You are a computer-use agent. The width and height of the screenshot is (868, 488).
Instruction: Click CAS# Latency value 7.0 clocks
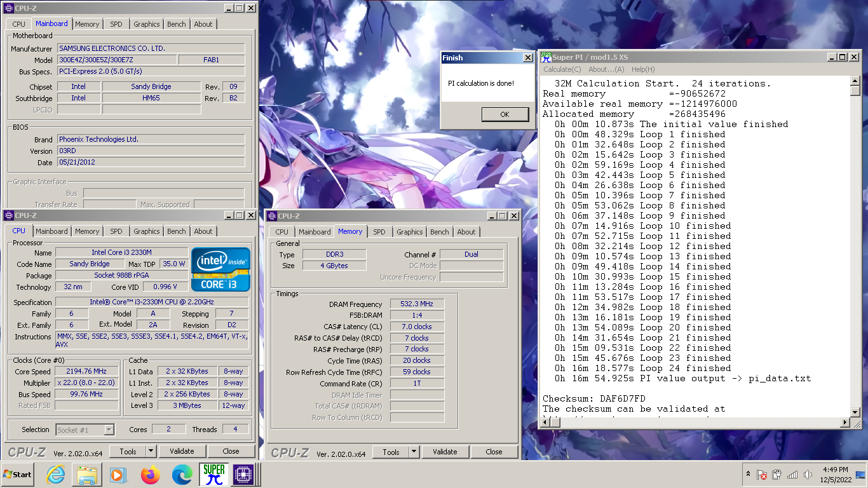click(x=417, y=327)
